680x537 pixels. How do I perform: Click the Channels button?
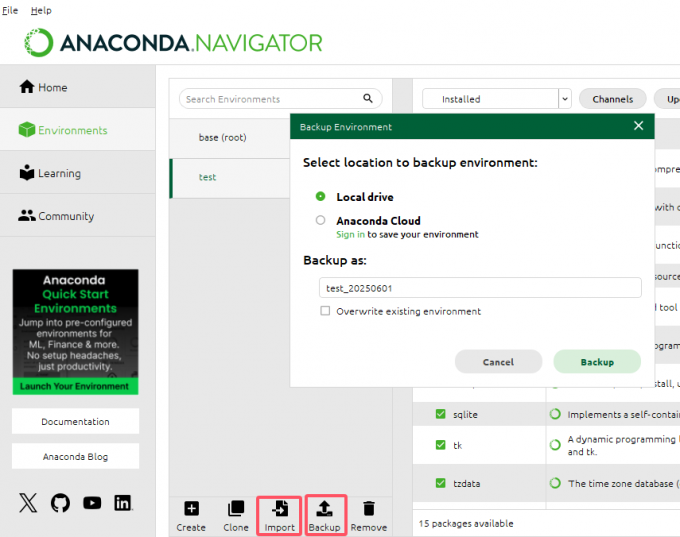[612, 99]
